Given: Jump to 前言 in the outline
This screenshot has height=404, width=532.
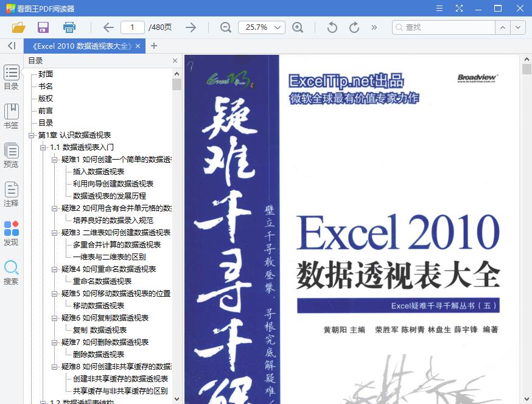Looking at the screenshot, I should point(46,111).
